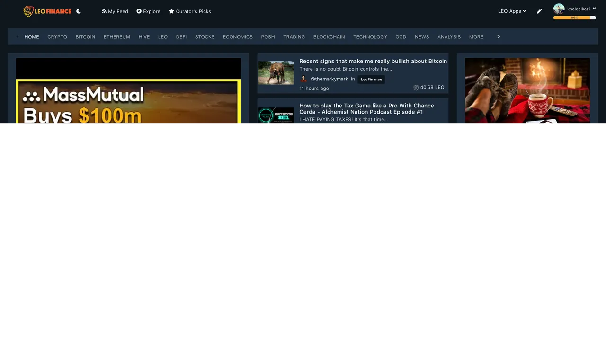The image size is (606, 364).
Task: Open @themarkymark author profile
Action: [x=329, y=79]
